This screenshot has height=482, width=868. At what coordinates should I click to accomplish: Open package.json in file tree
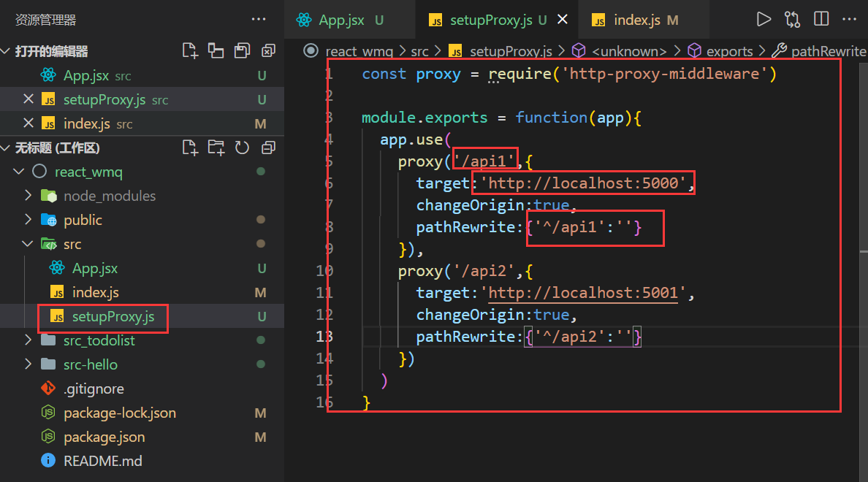104,437
